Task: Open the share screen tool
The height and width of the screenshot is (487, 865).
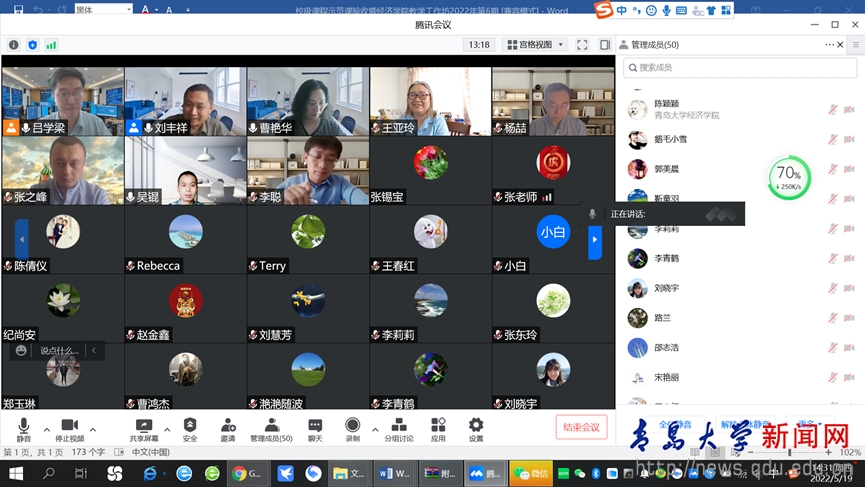Action: pos(143,427)
